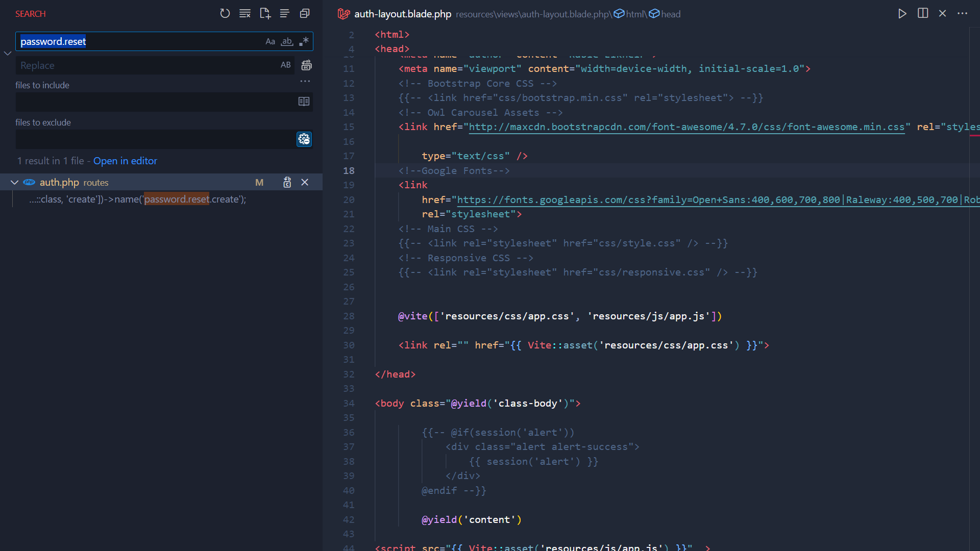
Task: Replace all matches in auth.php
Action: [287, 183]
